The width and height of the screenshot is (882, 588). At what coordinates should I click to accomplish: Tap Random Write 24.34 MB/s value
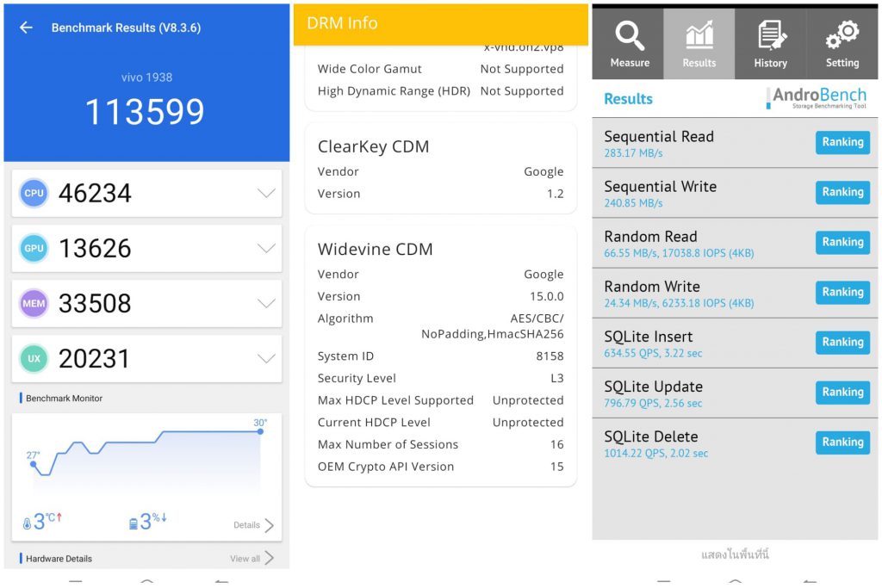coord(679,303)
